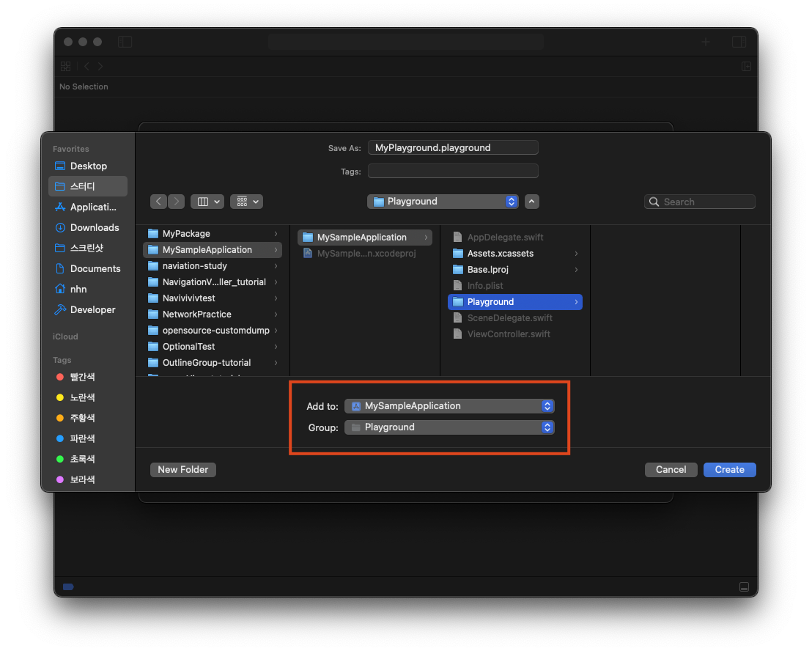The image size is (812, 651).
Task: Click Xcode editor back chevron
Action: coord(86,66)
